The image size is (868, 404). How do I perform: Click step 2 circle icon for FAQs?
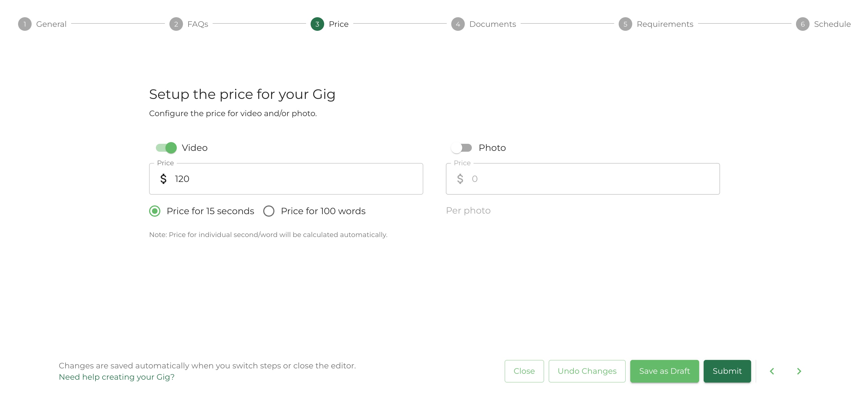[x=176, y=24]
